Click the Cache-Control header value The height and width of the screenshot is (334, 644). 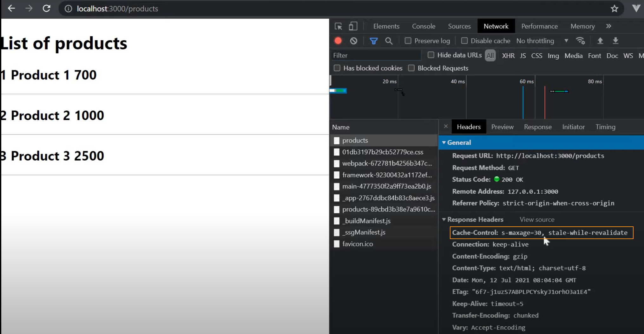tap(564, 233)
